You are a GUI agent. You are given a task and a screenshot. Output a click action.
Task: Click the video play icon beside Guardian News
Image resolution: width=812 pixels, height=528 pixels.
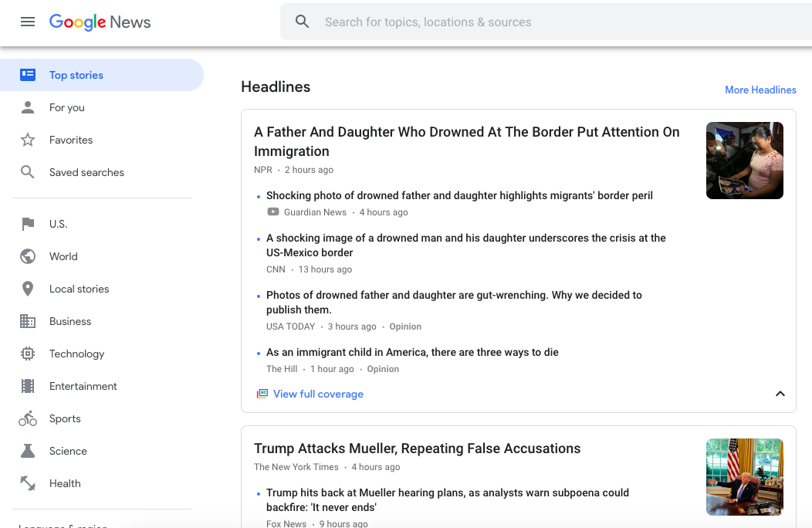coord(273,212)
